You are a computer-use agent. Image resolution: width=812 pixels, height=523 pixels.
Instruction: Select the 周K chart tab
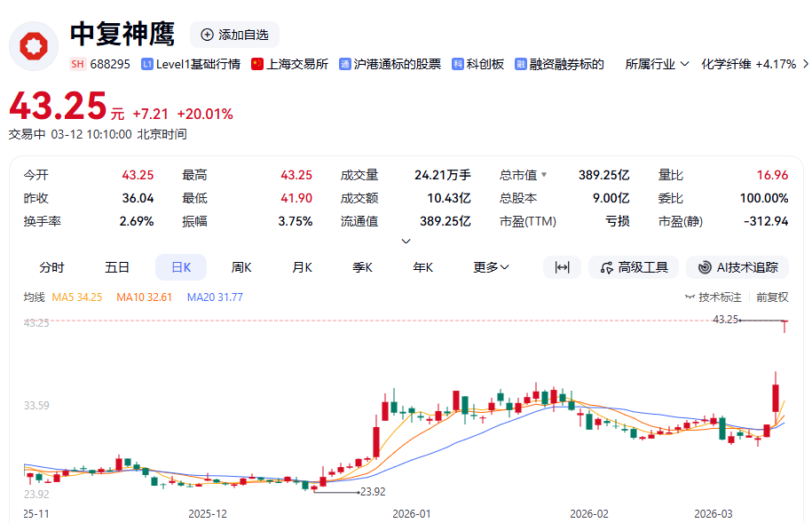241,267
